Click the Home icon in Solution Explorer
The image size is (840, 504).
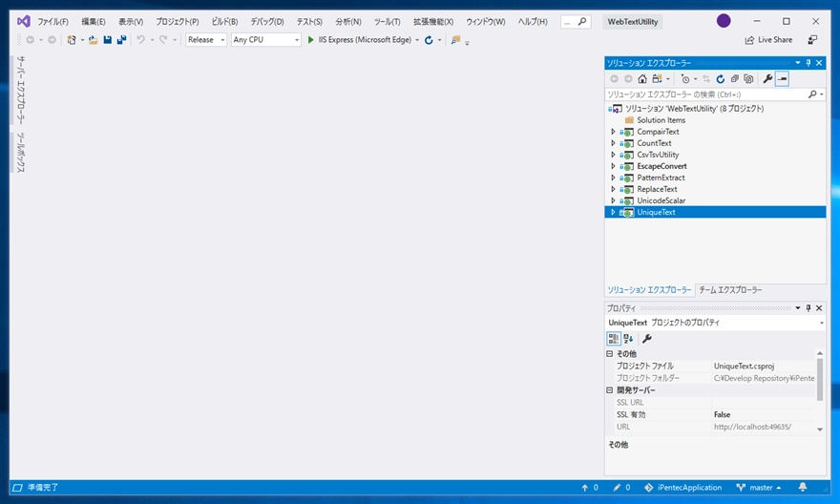tap(642, 78)
